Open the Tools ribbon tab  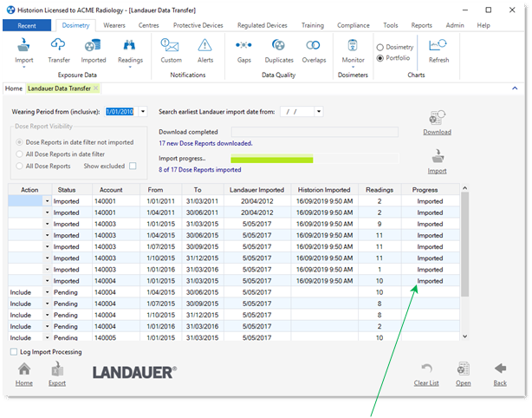pos(390,25)
